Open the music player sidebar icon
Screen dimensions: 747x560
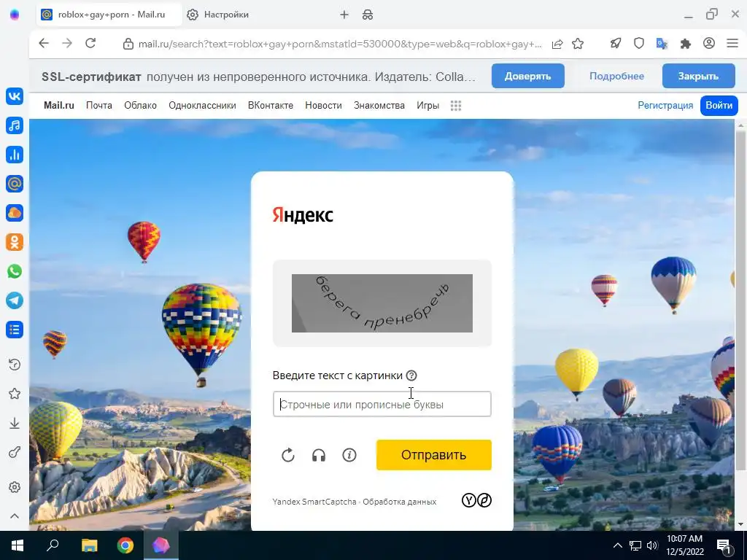pos(15,125)
